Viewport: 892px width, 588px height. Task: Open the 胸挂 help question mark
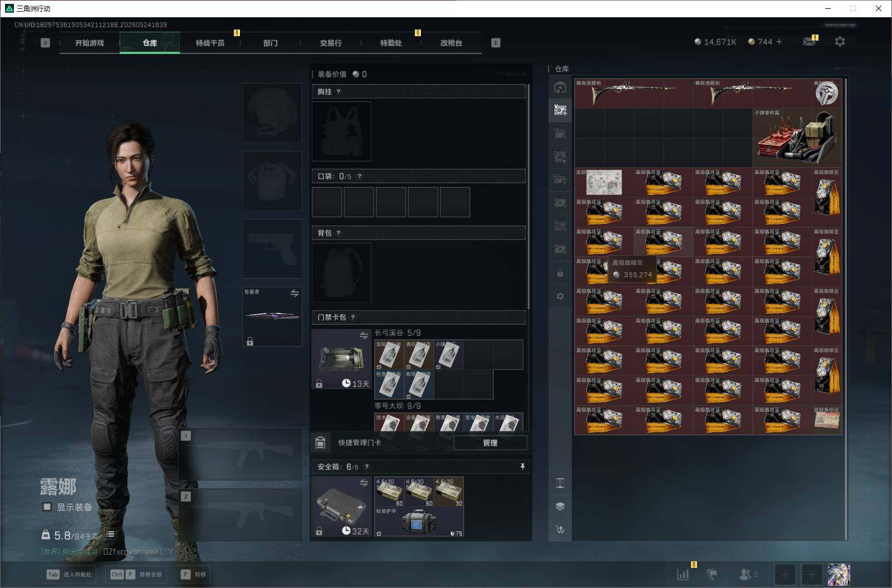tap(339, 92)
